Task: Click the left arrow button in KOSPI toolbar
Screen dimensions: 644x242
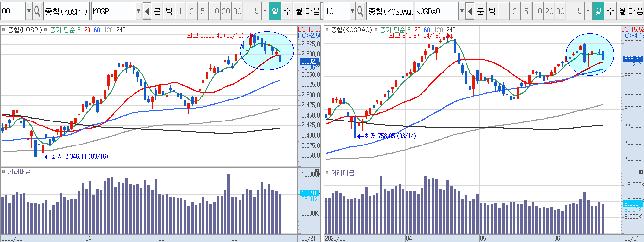Action: click(x=147, y=11)
